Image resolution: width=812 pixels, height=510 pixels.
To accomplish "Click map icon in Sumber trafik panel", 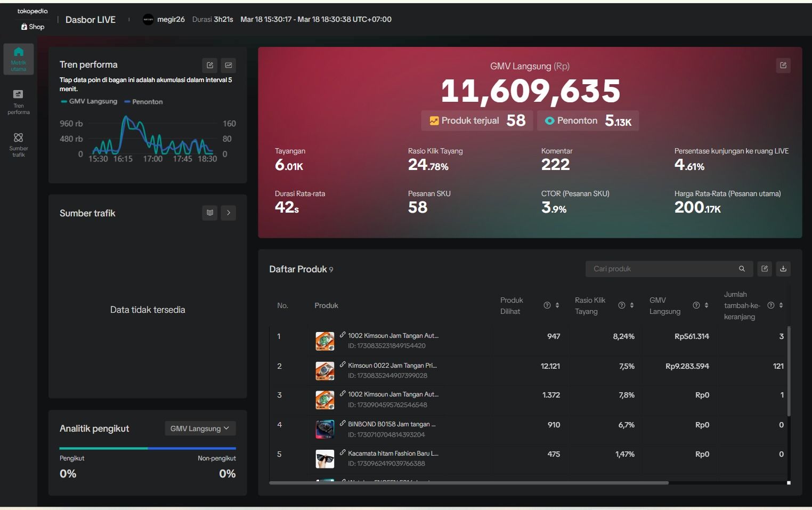I will (x=210, y=213).
